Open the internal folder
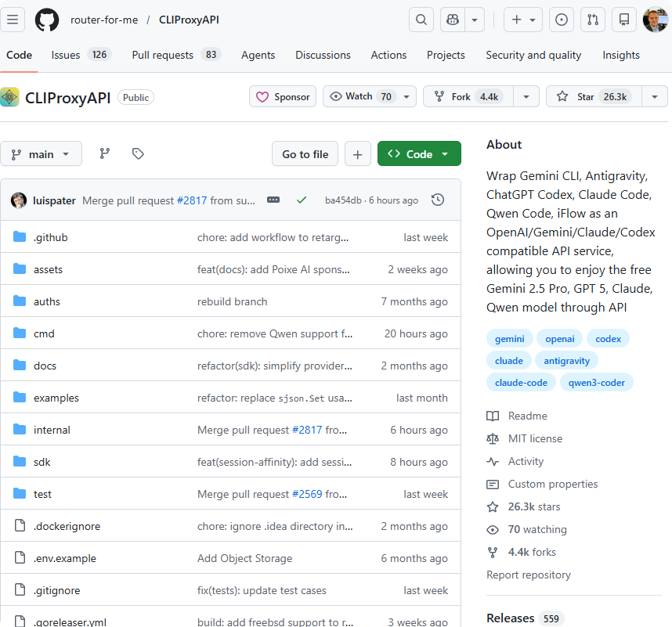This screenshot has width=672, height=627. (x=52, y=430)
